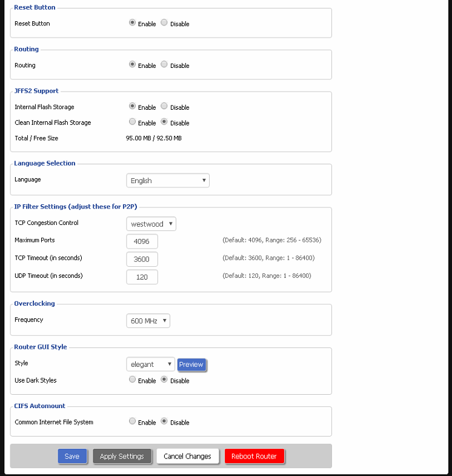The image size is (452, 476).
Task: Enable Clean Internal Flash Storage
Action: pyautogui.click(x=132, y=122)
